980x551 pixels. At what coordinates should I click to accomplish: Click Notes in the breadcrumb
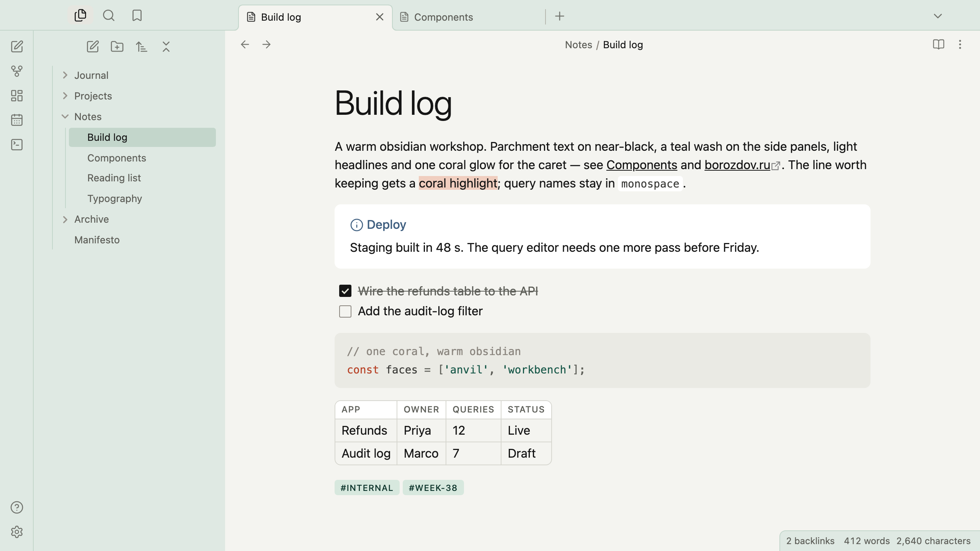point(578,45)
